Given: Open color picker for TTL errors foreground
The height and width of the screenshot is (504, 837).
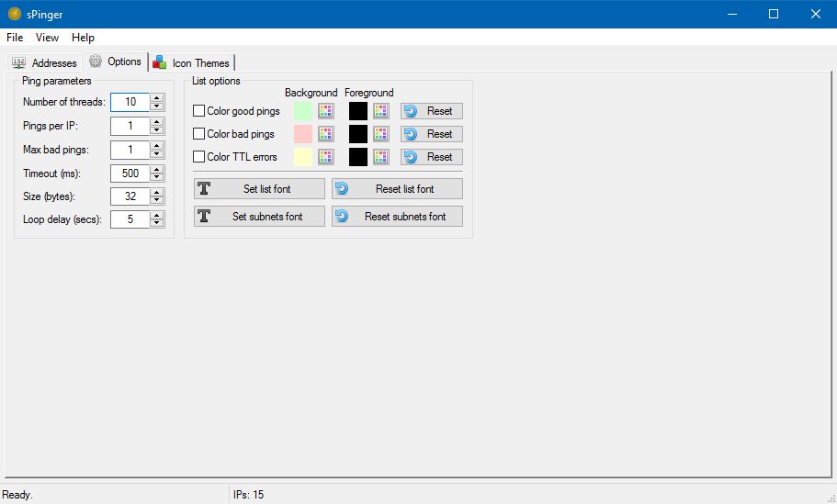Looking at the screenshot, I should (x=380, y=157).
